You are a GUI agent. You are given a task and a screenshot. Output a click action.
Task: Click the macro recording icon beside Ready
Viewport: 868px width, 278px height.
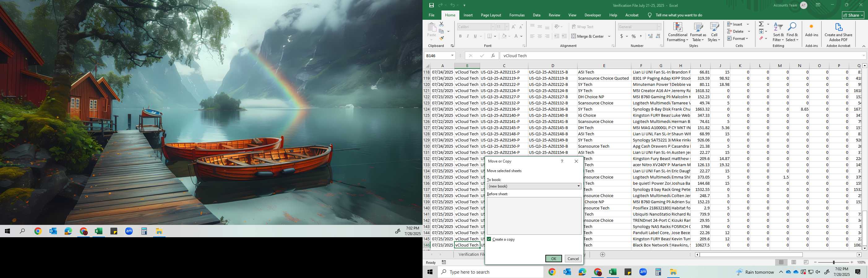point(444,262)
